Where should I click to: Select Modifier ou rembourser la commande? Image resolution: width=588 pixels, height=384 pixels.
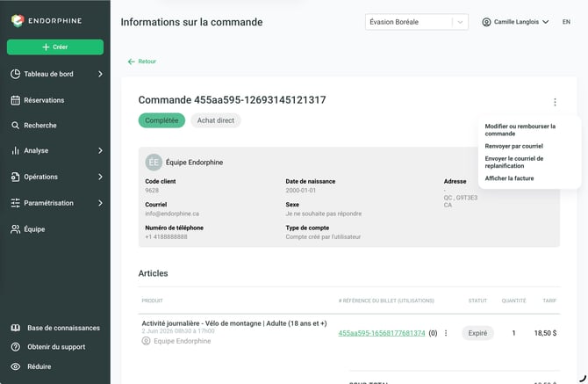520,130
